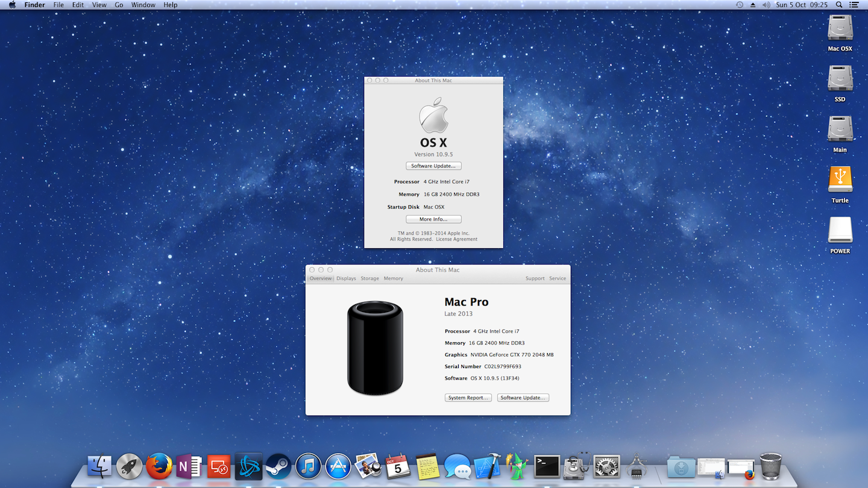Image resolution: width=868 pixels, height=488 pixels.
Task: Open the Support link in Mac Pro window
Action: [x=535, y=278]
